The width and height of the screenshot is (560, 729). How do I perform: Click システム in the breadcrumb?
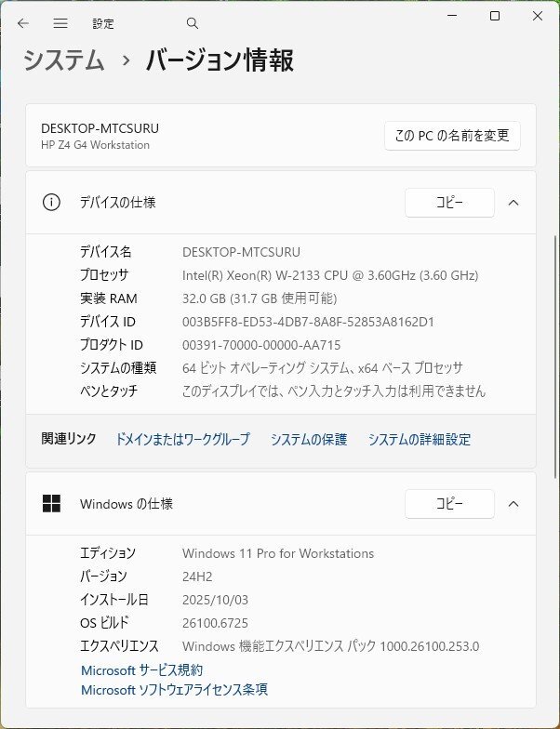63,60
